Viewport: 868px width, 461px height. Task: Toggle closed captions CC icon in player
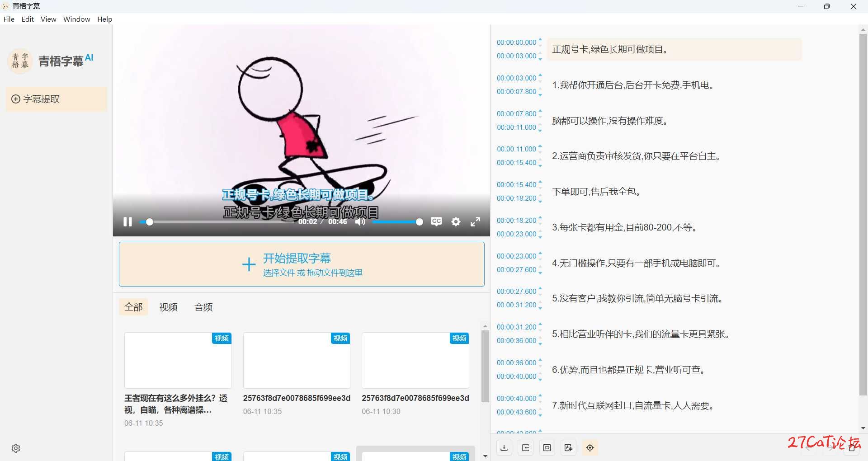(436, 221)
